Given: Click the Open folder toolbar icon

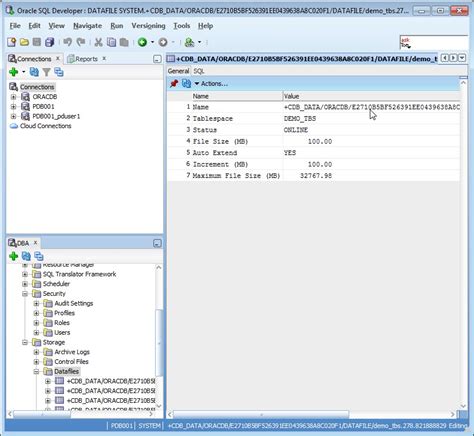Looking at the screenshot, I should click(x=24, y=42).
